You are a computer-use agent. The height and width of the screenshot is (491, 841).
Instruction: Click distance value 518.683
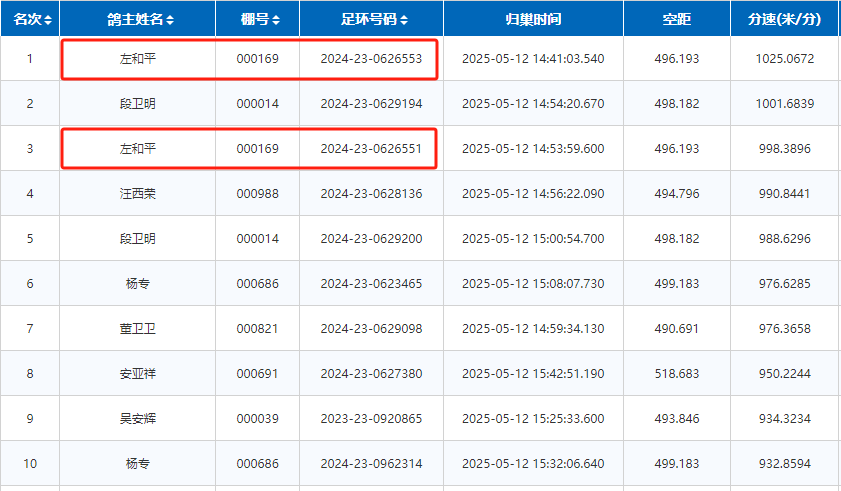click(x=676, y=374)
